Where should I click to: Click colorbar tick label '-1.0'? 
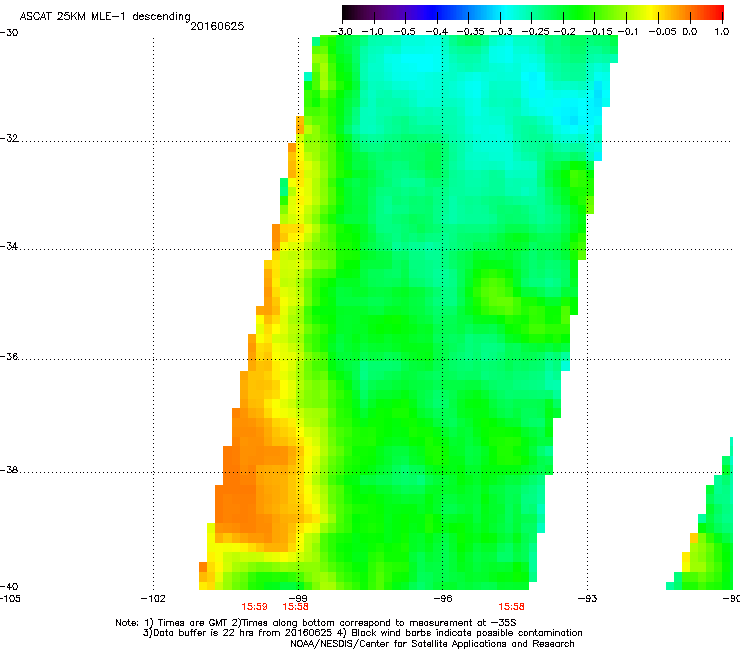(x=373, y=32)
